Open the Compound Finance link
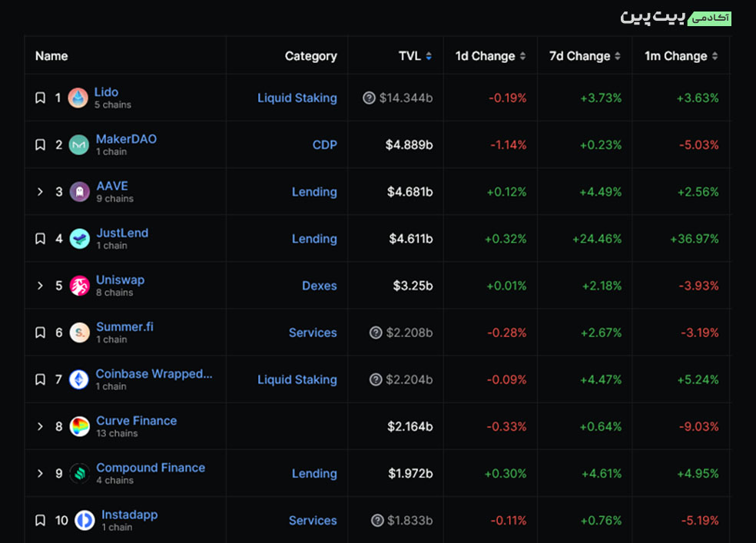 click(151, 468)
